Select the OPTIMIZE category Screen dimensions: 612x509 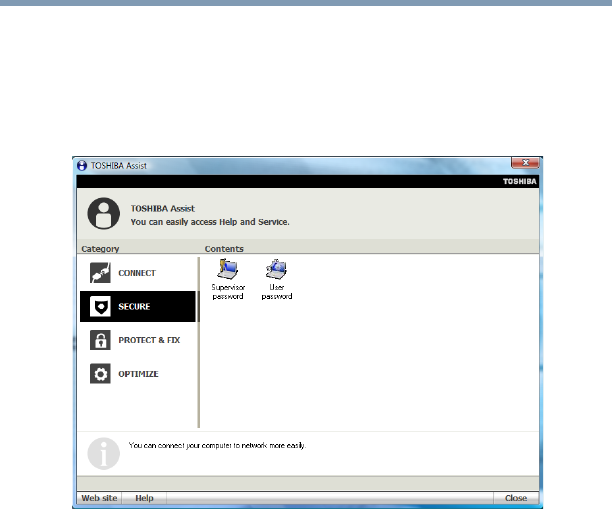click(x=138, y=374)
